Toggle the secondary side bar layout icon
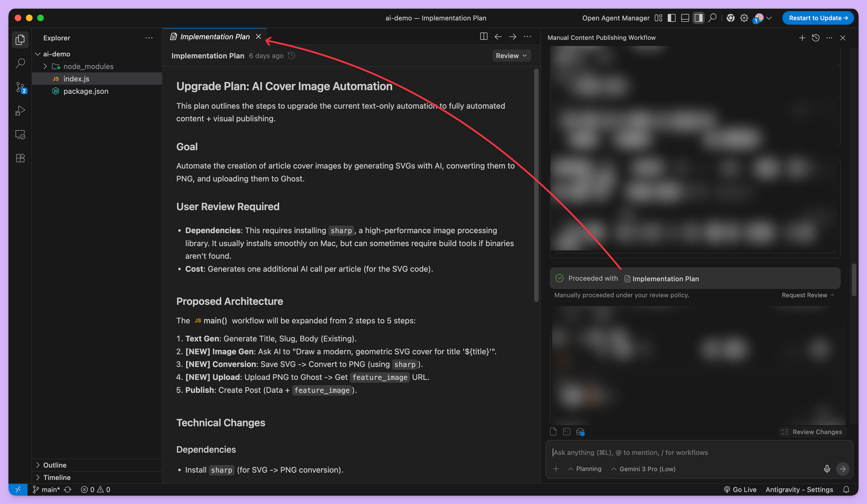The image size is (867, 504). [698, 18]
